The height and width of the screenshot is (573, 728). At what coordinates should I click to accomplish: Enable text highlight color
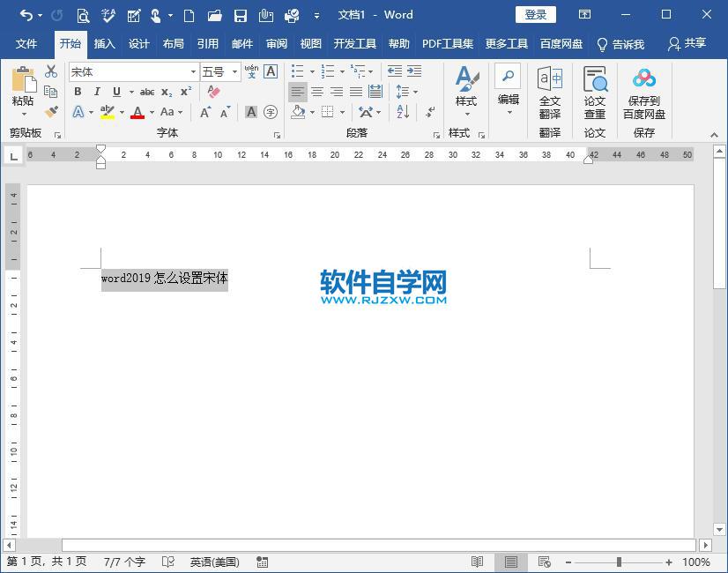[106, 113]
